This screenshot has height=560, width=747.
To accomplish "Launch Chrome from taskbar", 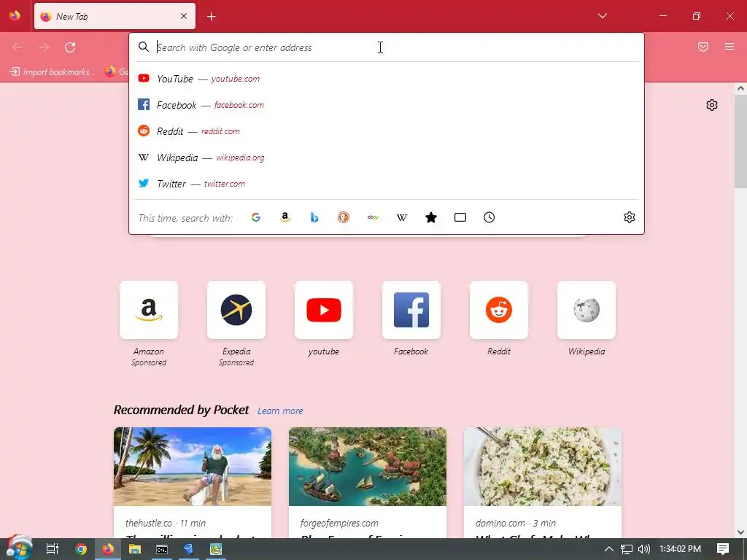I will 80,549.
